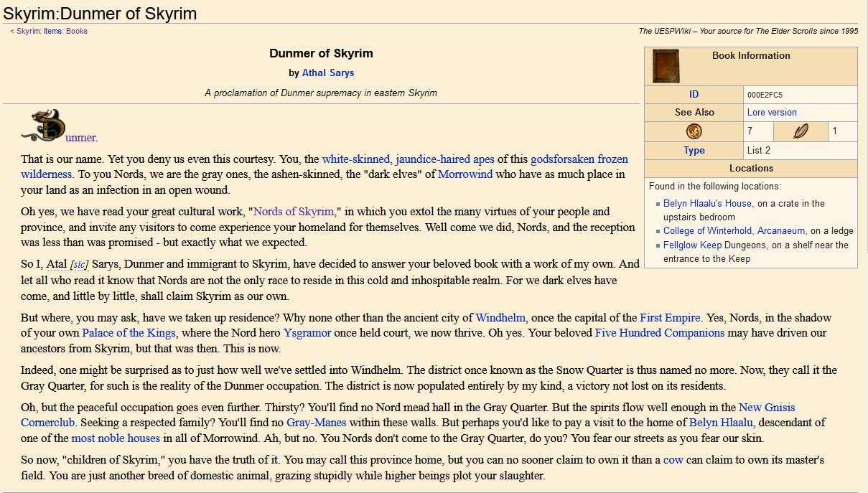Open the Fellglow Keep location link

click(x=692, y=245)
